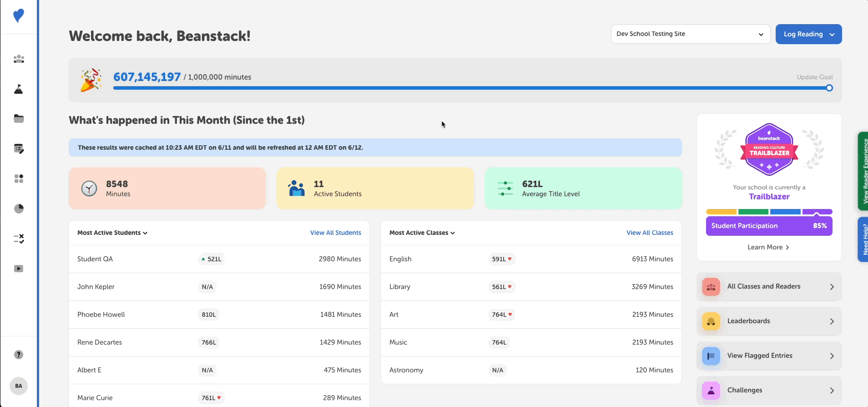Expand the Most Active Students dropdown
This screenshot has height=407, width=868.
coord(112,233)
